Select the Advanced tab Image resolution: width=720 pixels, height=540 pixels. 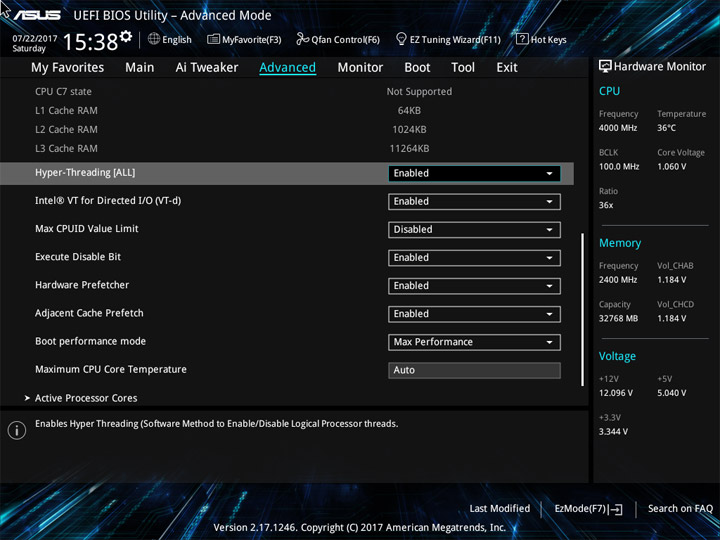287,68
